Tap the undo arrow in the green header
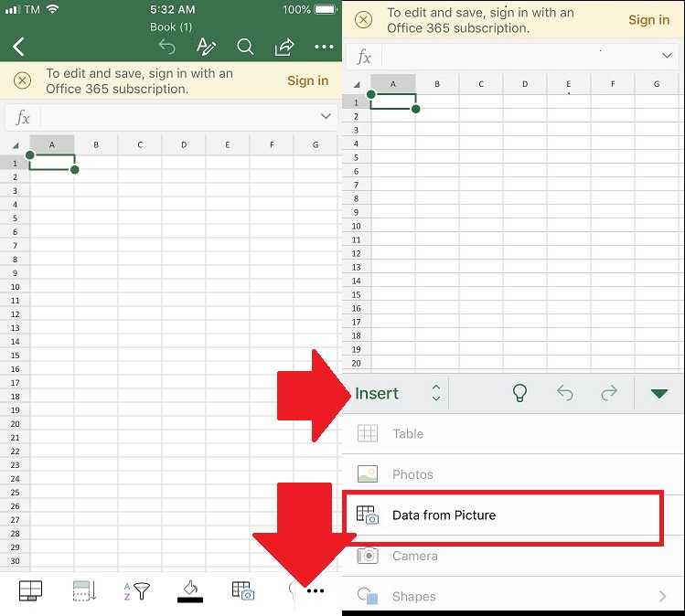The width and height of the screenshot is (685, 616). (166, 47)
